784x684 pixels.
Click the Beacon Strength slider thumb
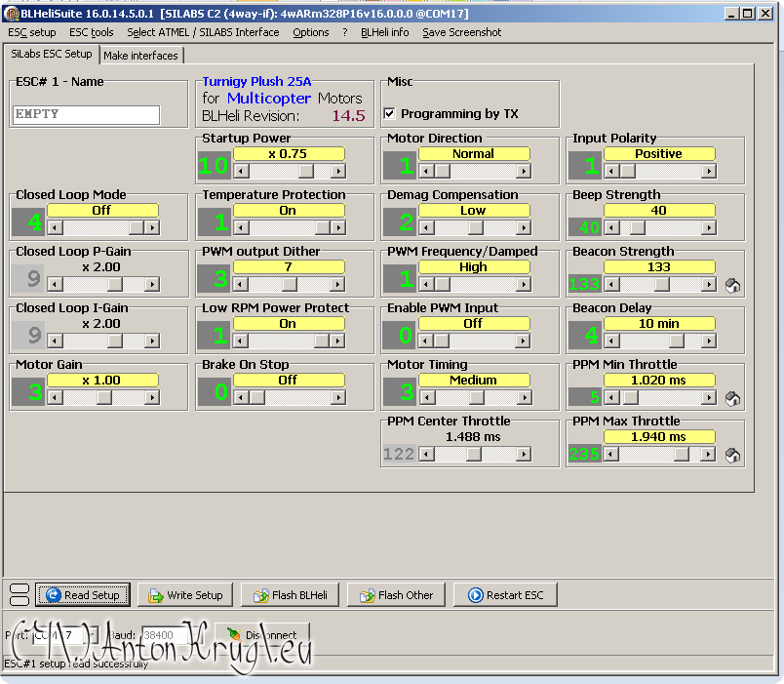coord(662,284)
